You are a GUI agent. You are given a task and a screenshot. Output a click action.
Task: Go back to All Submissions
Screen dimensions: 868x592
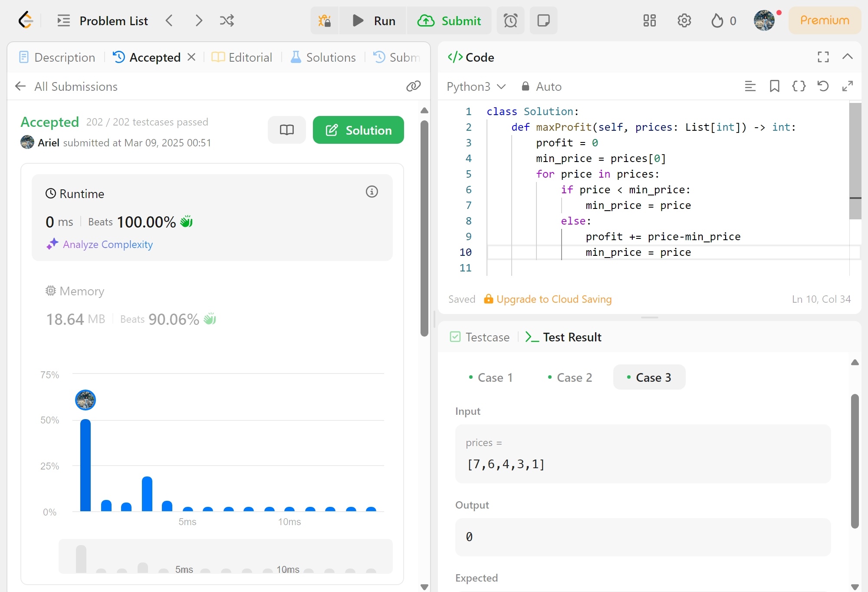tap(66, 86)
